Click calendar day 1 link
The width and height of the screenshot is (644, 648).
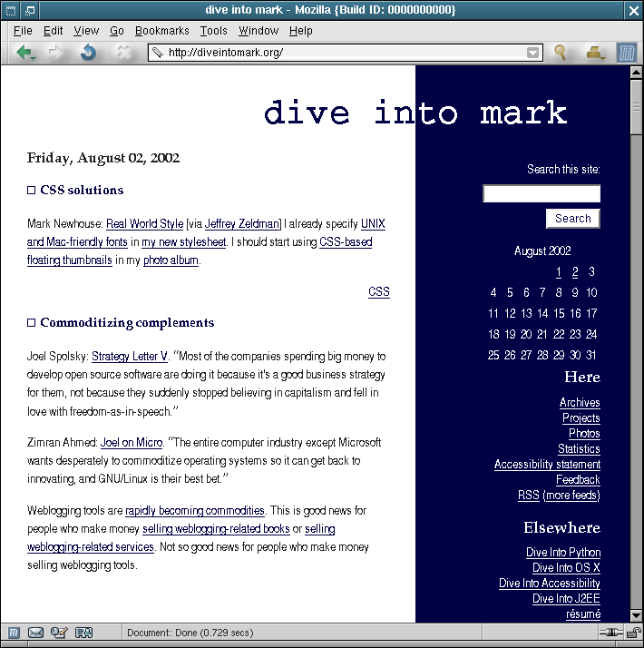pyautogui.click(x=559, y=272)
